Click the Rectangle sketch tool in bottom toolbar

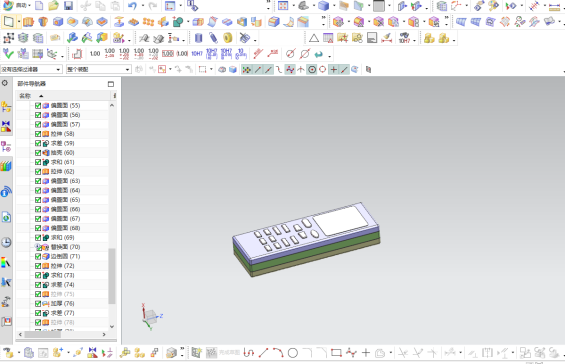pos(336,352)
